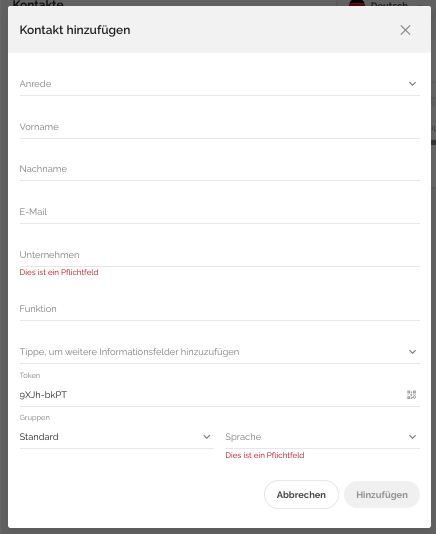Open the Sprache dropdown
This screenshot has width=436, height=534.
point(323,437)
